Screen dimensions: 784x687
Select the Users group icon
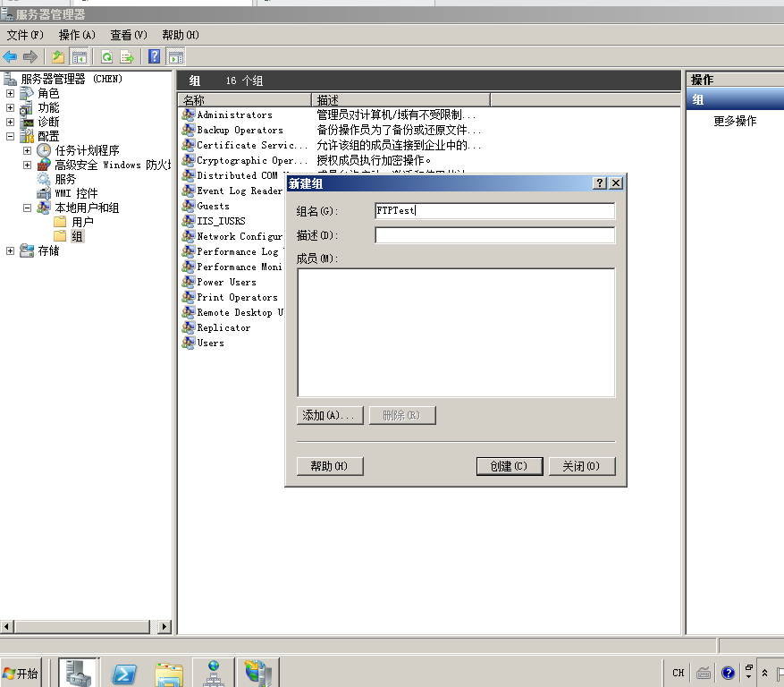(188, 343)
